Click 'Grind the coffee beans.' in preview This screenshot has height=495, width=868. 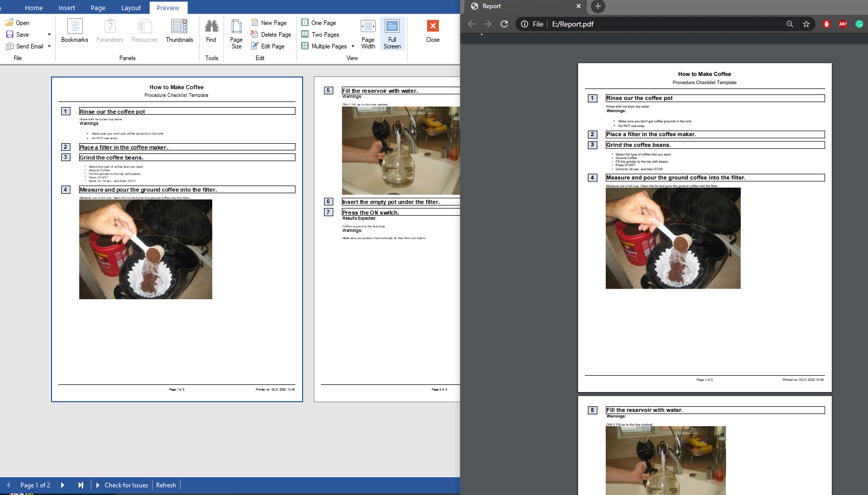pyautogui.click(x=112, y=158)
